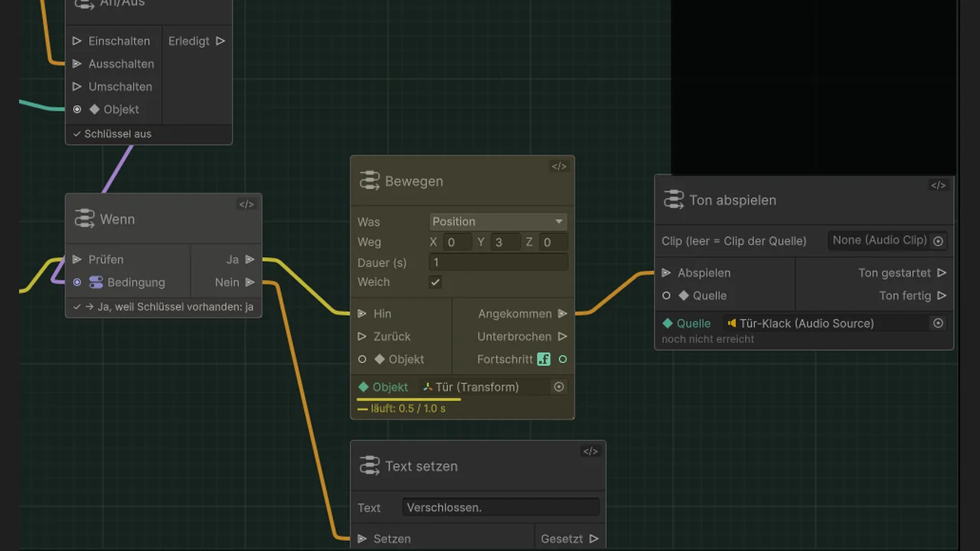The width and height of the screenshot is (980, 551).
Task: Open code view of Ton abspielen node
Action: [x=938, y=185]
